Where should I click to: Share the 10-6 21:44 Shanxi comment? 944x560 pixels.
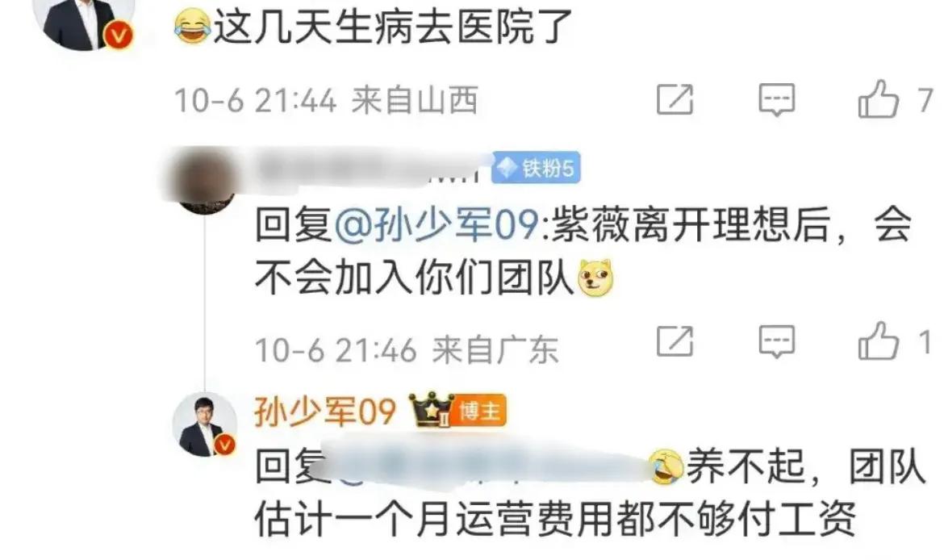(x=675, y=99)
